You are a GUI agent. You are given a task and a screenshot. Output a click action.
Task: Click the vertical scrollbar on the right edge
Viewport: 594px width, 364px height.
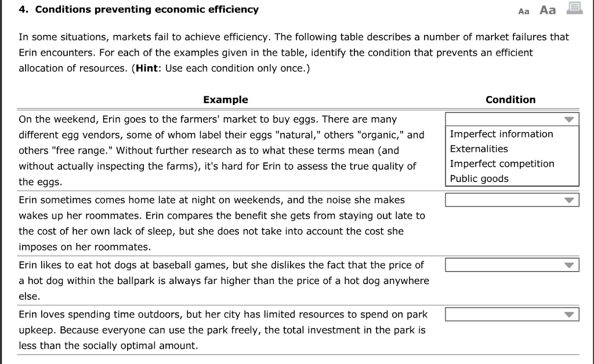point(591,182)
